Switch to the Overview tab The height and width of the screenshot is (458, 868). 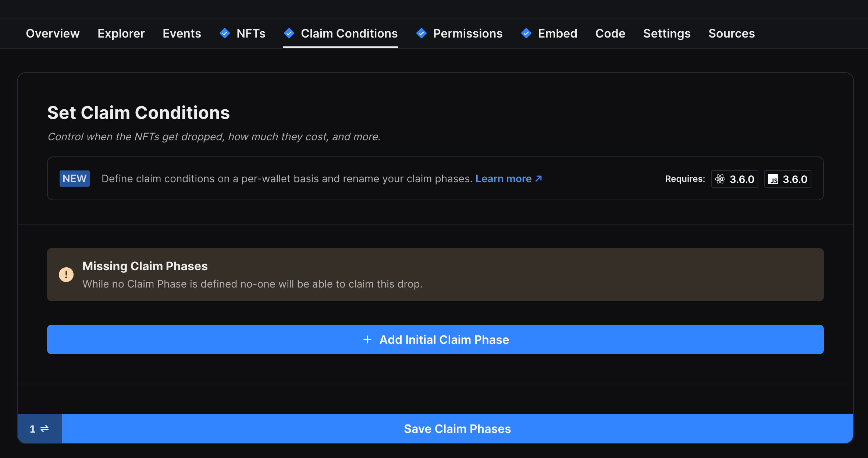click(53, 34)
